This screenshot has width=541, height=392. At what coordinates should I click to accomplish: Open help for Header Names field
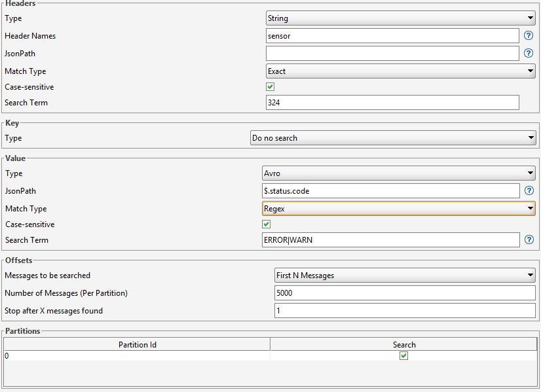pyautogui.click(x=529, y=35)
